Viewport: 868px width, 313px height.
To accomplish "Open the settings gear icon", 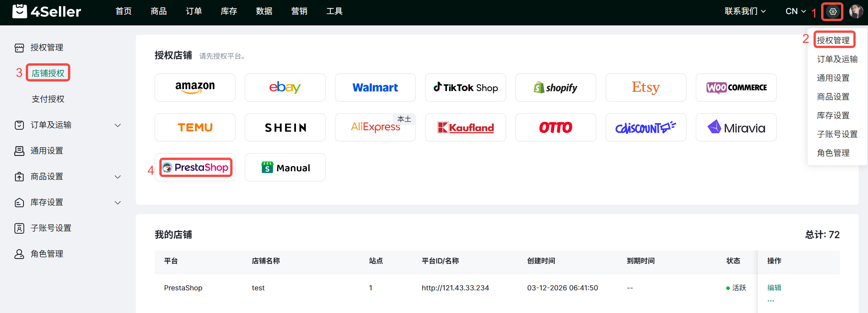I will click(x=832, y=12).
